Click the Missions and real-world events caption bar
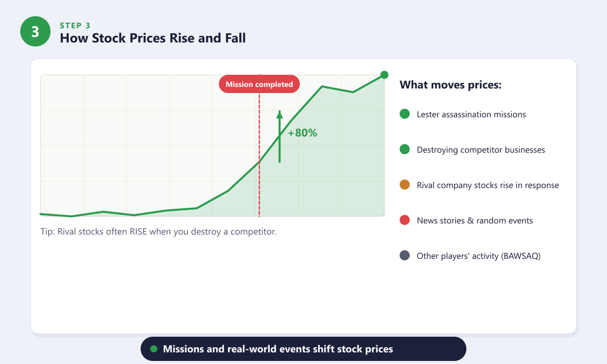 [x=303, y=349]
